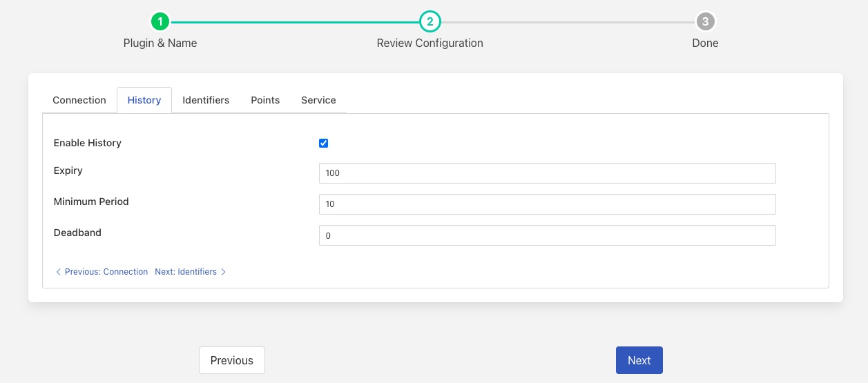The height and width of the screenshot is (383, 868).
Task: Uncheck the Enable History checkbox
Action: (323, 144)
